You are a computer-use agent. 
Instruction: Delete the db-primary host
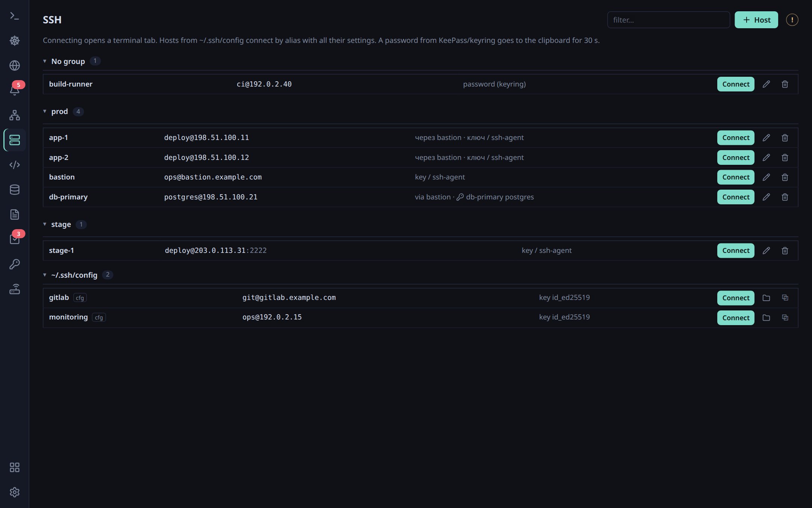[785, 197]
